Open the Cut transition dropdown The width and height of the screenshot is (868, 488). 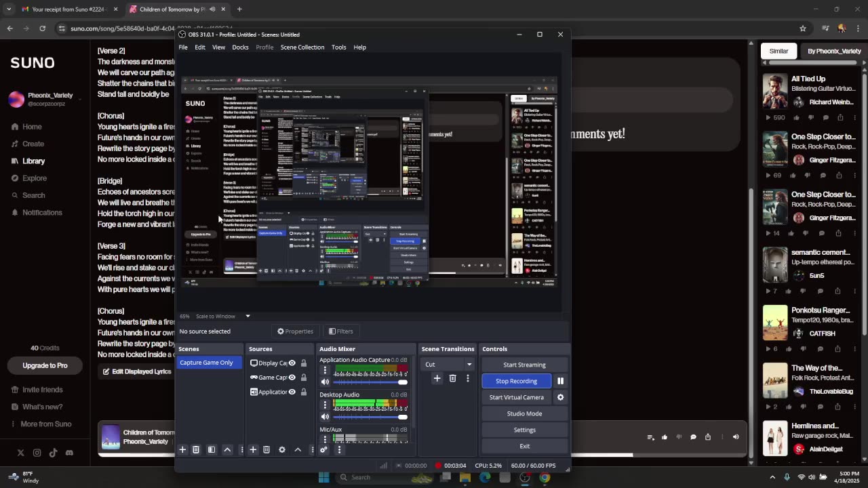tap(448, 365)
